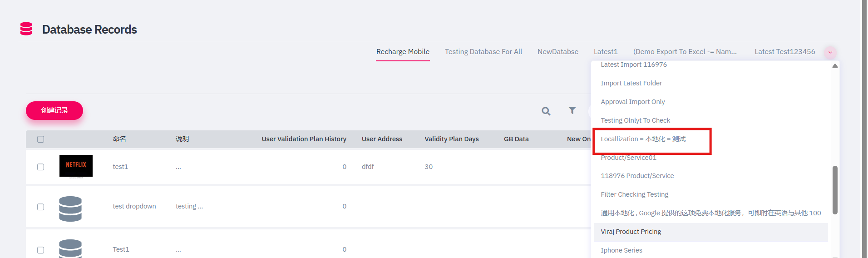Screen dimensions: 868x258
Task: Click the scroll up arrow in dropdown list
Action: tap(835, 66)
